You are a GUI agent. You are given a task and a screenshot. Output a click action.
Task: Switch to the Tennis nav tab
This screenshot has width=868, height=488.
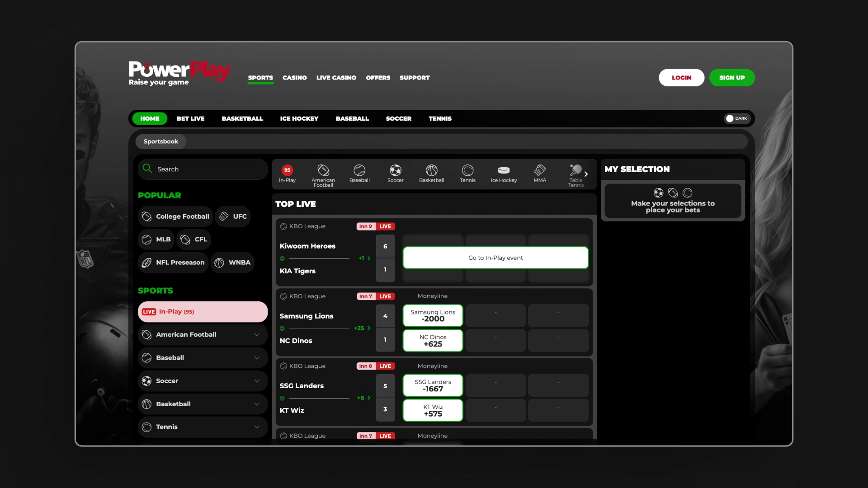(440, 118)
